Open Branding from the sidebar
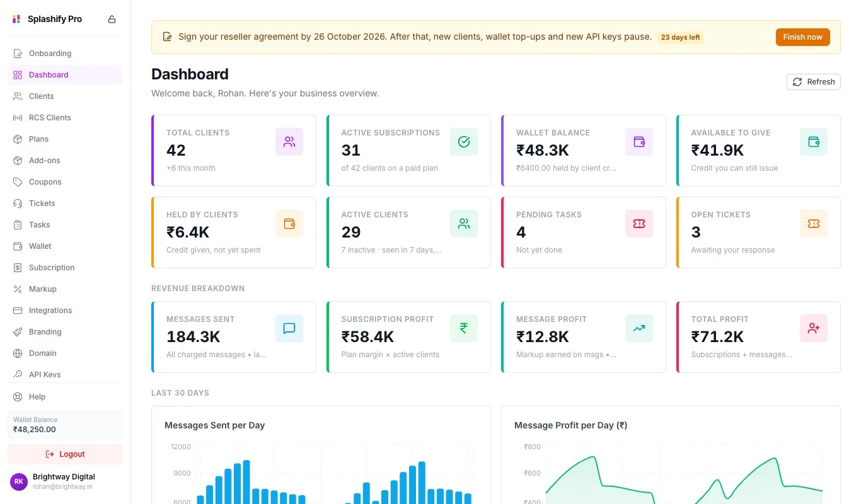Viewport: 861px width, 504px height. 65,332
